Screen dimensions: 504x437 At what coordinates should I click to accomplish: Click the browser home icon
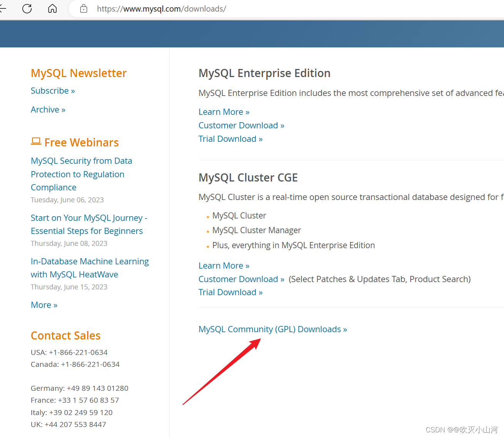click(52, 8)
